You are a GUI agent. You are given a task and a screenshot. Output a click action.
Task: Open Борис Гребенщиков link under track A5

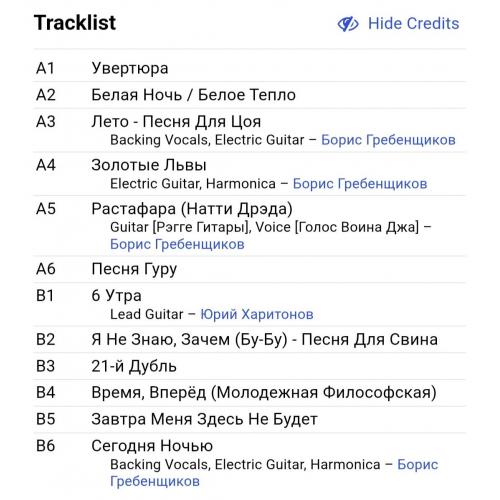click(177, 244)
